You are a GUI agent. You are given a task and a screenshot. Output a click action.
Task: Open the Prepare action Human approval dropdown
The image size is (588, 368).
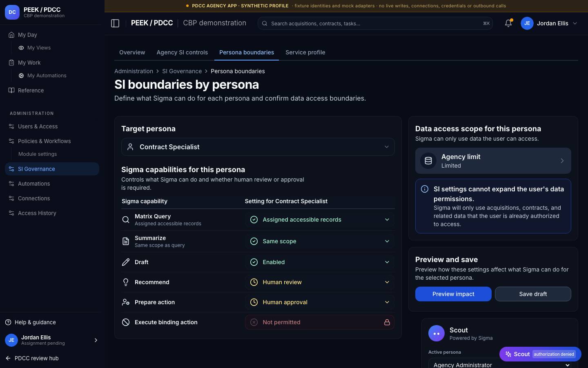coord(320,302)
